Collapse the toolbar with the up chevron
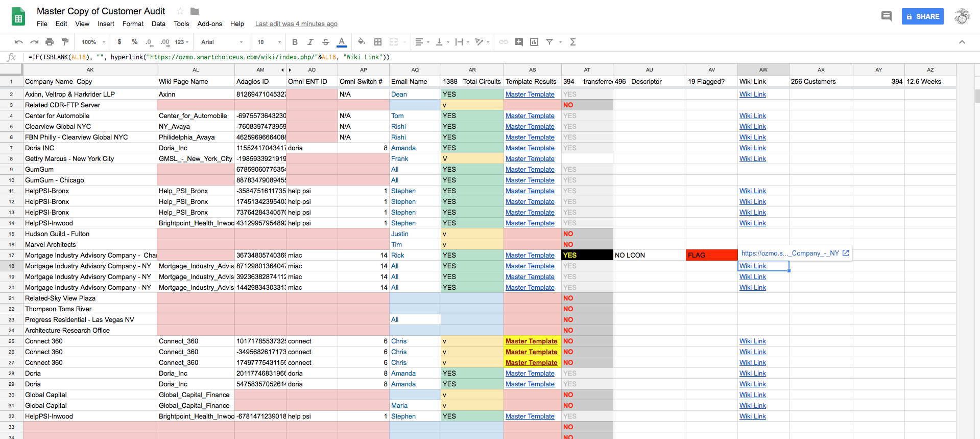Screen dimensions: 980x439 point(962,42)
